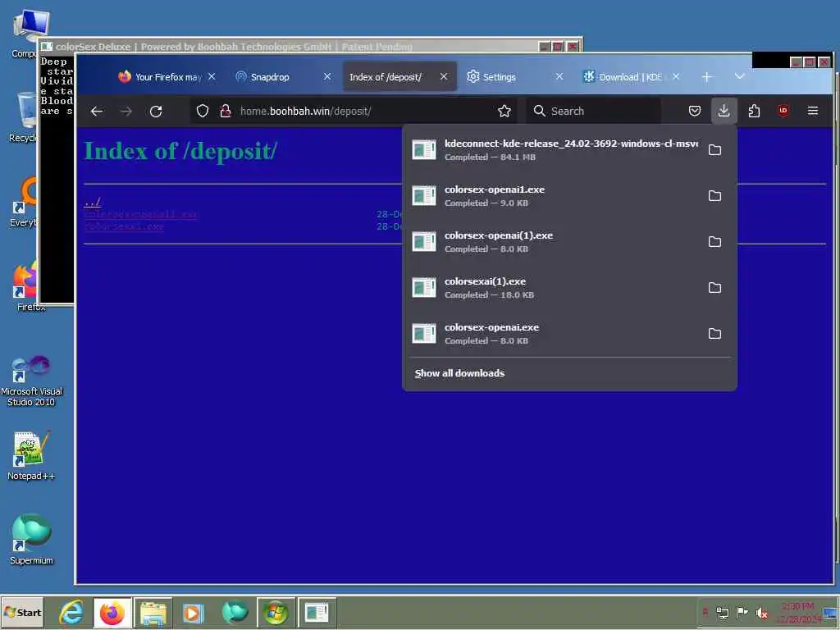Bookmark this page with the star icon
Viewport: 840px width, 630px height.
click(504, 112)
